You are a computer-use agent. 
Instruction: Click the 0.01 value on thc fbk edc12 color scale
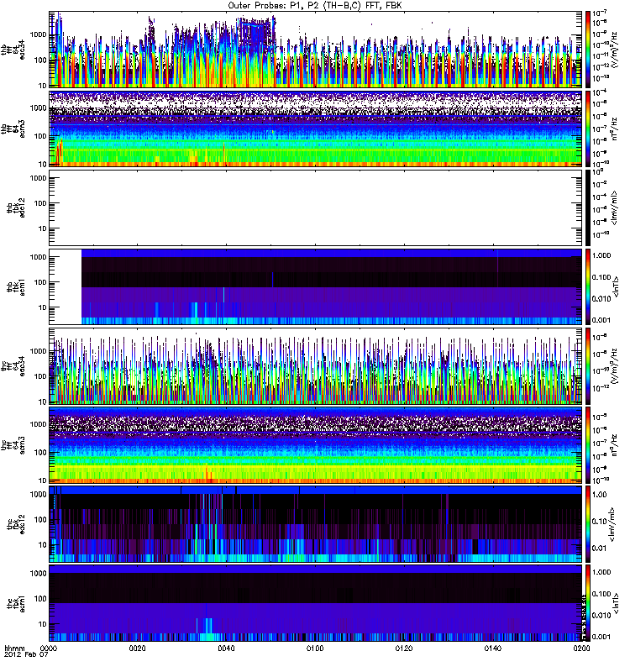(600, 549)
